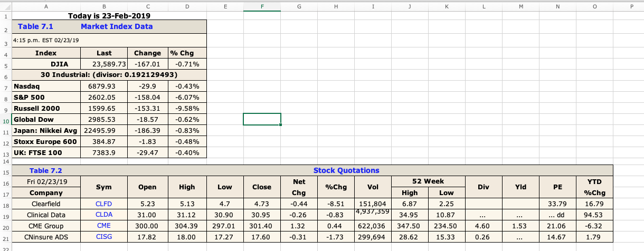This screenshot has width=644, height=251.
Task: Click the 'Nasdaq' index cell
Action: point(46,86)
